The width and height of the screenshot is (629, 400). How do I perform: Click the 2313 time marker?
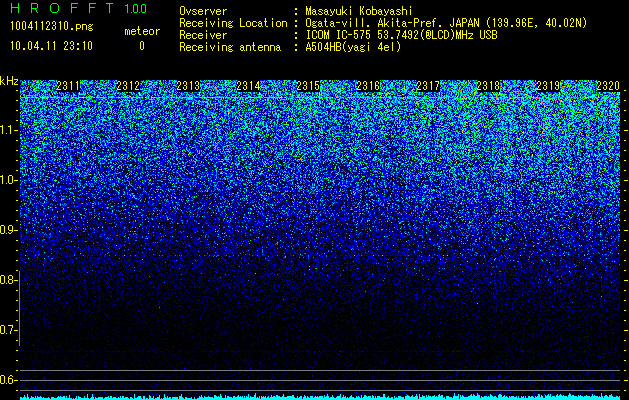(188, 86)
